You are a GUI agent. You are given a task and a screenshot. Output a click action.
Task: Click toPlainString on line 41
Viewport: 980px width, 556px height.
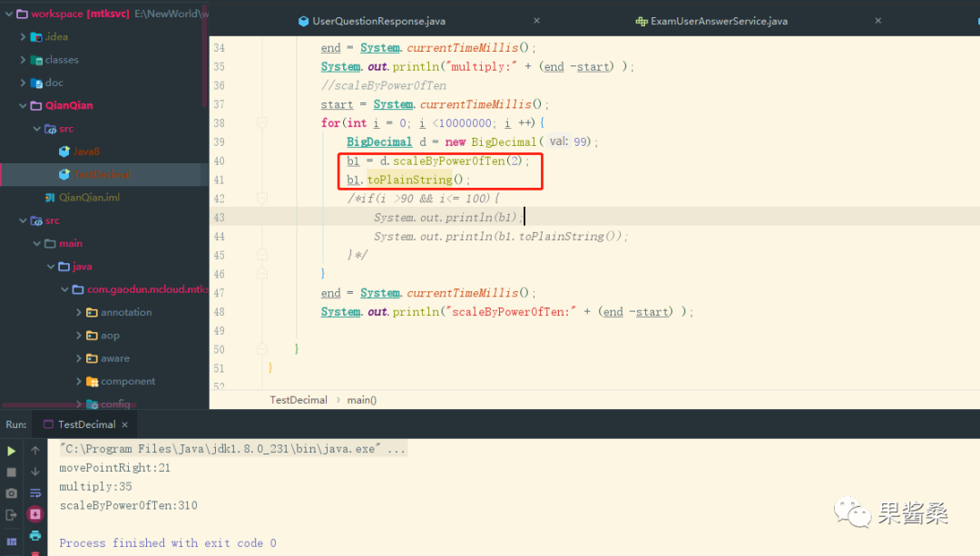point(409,180)
